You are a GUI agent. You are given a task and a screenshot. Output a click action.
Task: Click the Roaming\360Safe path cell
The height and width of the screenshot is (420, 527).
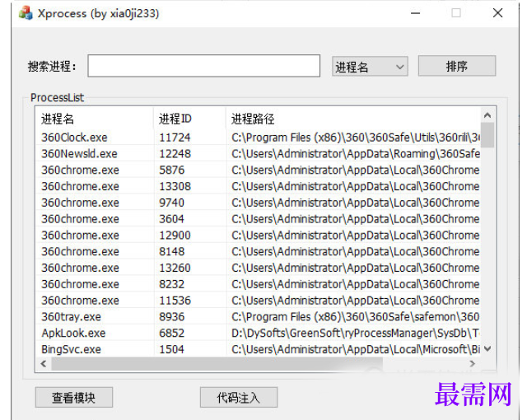(x=356, y=153)
